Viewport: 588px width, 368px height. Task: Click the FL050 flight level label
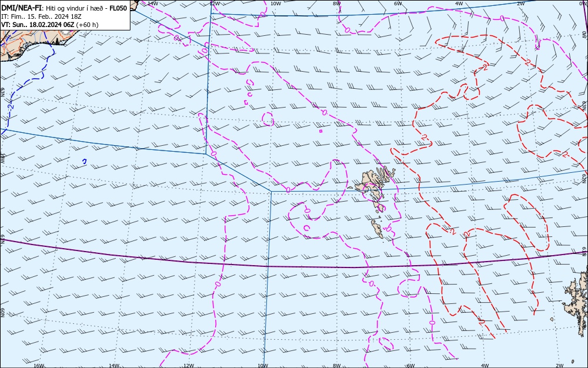[x=118, y=8]
